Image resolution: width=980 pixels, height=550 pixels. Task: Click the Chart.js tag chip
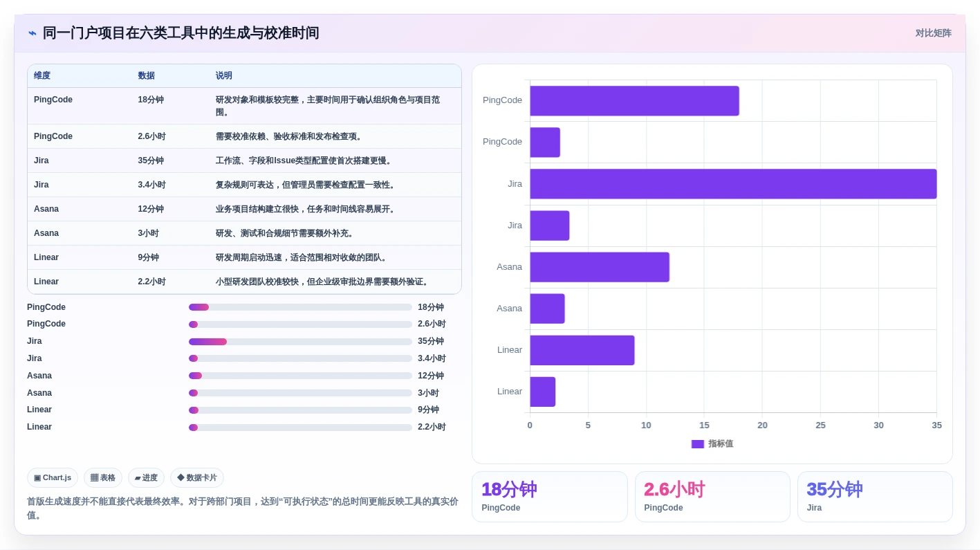pos(53,478)
